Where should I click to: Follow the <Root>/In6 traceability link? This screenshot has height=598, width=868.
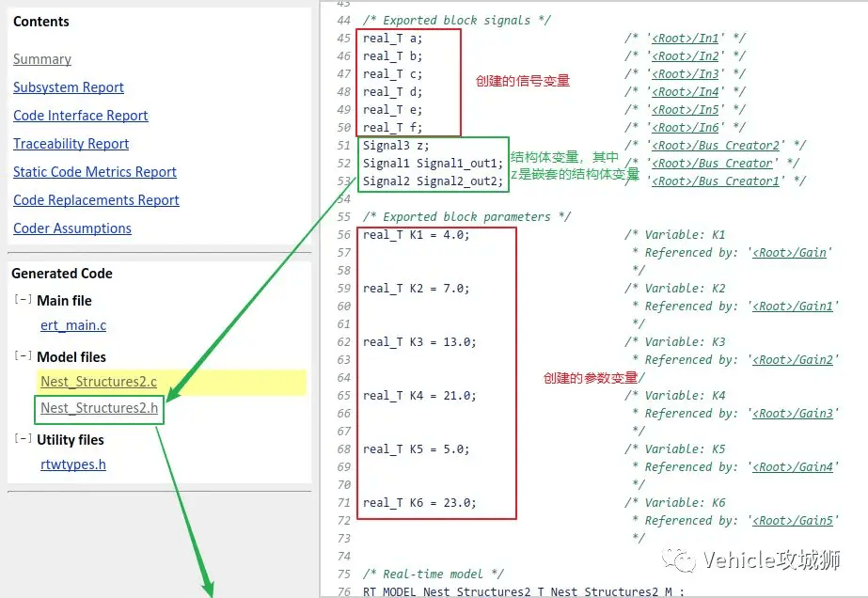click(685, 127)
